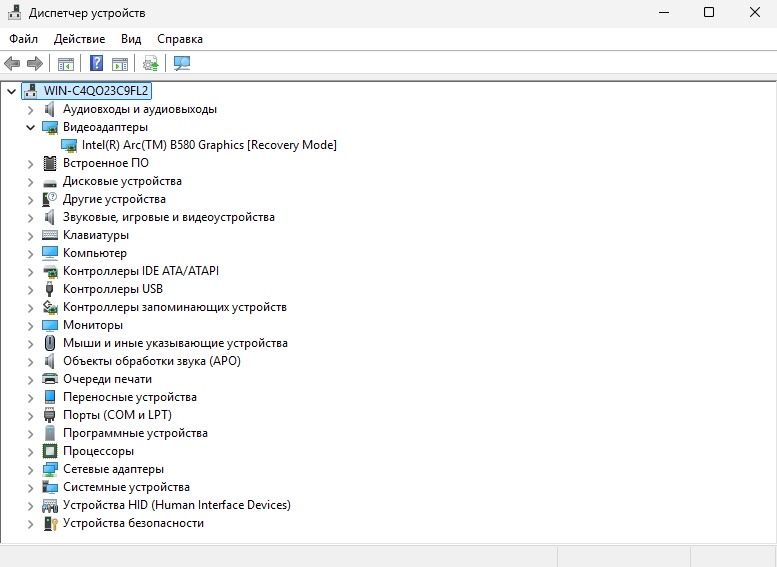The height and width of the screenshot is (567, 777).
Task: Click the Update driver toolbar icon
Action: (x=151, y=63)
